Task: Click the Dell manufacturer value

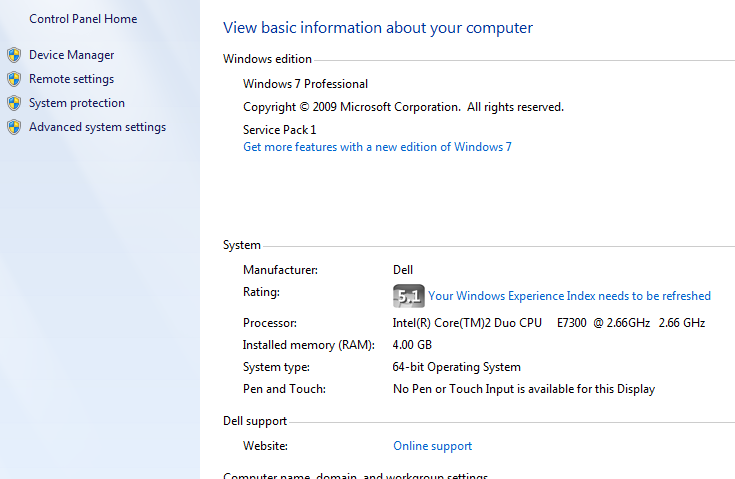Action: click(x=403, y=270)
